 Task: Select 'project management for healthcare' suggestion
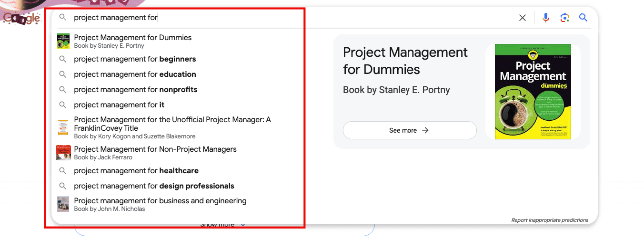point(136,171)
